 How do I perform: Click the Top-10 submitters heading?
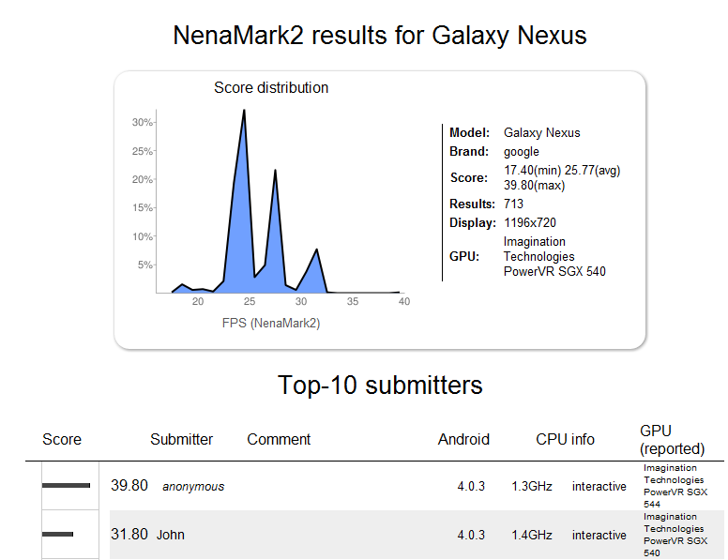[x=380, y=385]
